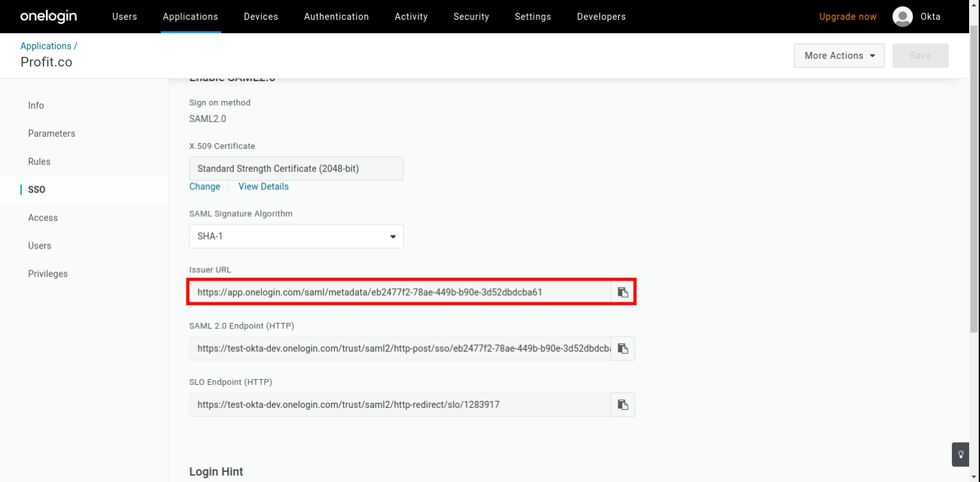Click the OneLogin logo
The image size is (980, 482).
click(x=49, y=17)
